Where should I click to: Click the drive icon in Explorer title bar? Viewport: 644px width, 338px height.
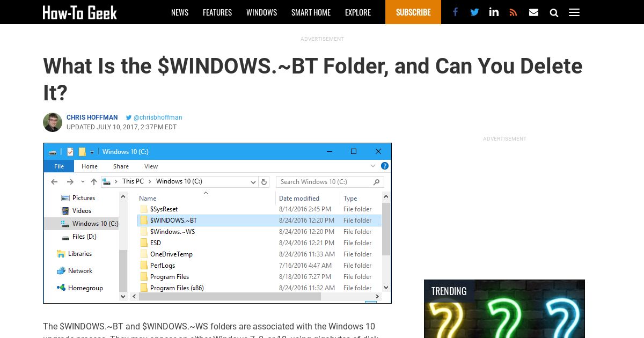(53, 152)
